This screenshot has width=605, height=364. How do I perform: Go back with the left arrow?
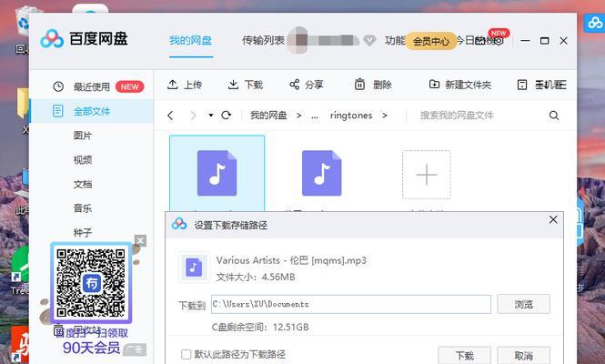(x=170, y=116)
